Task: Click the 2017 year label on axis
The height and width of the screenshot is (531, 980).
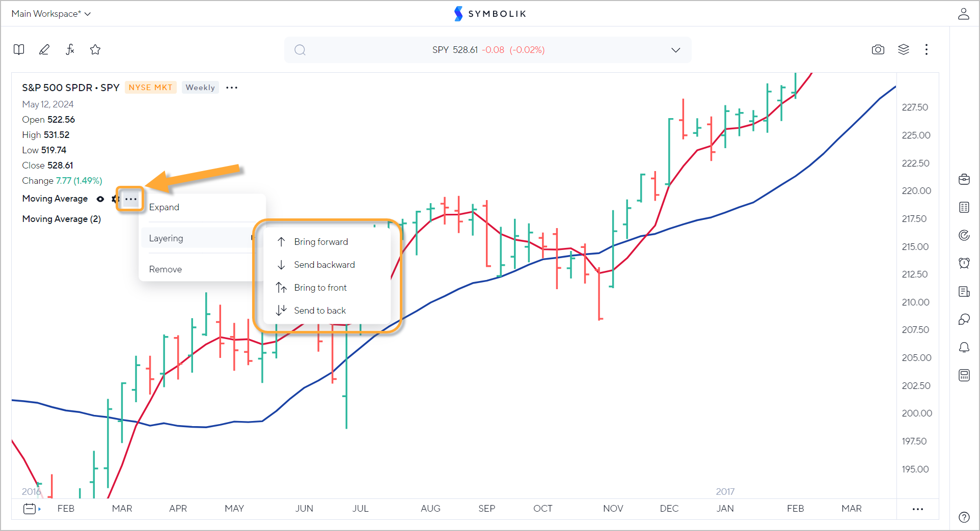Action: pos(725,491)
